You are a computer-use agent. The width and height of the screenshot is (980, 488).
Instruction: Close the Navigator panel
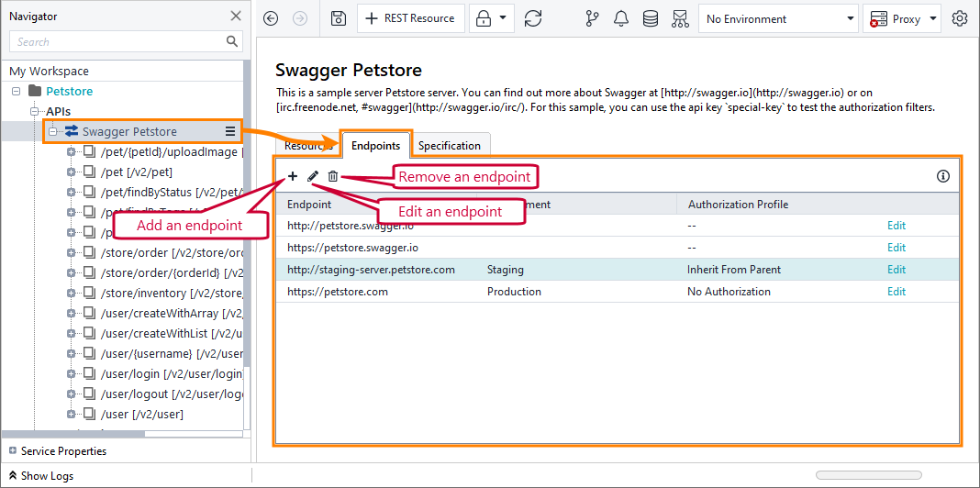[236, 16]
